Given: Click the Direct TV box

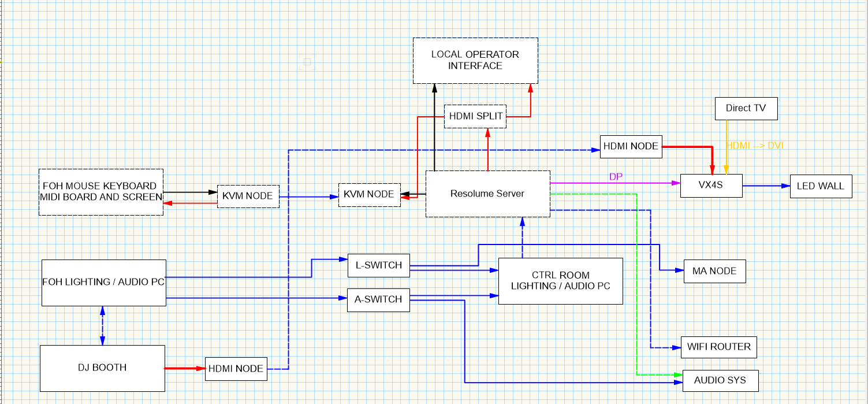Looking at the screenshot, I should (746, 109).
